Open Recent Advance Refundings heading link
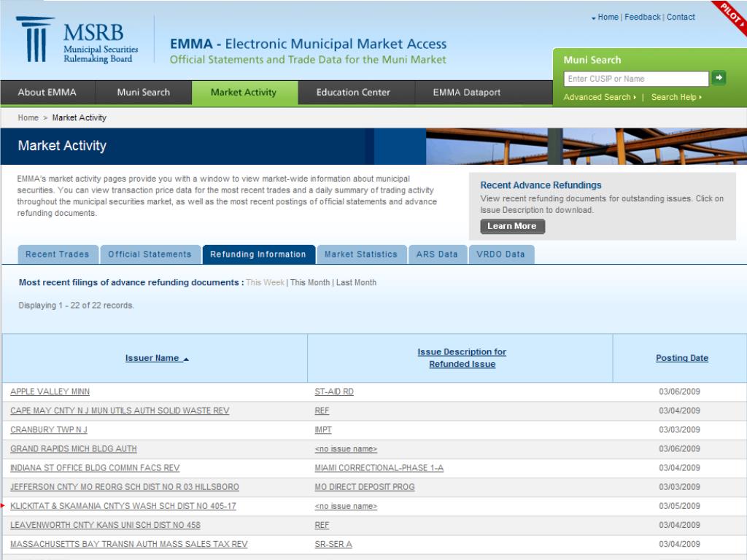747x560 pixels. pyautogui.click(x=541, y=185)
